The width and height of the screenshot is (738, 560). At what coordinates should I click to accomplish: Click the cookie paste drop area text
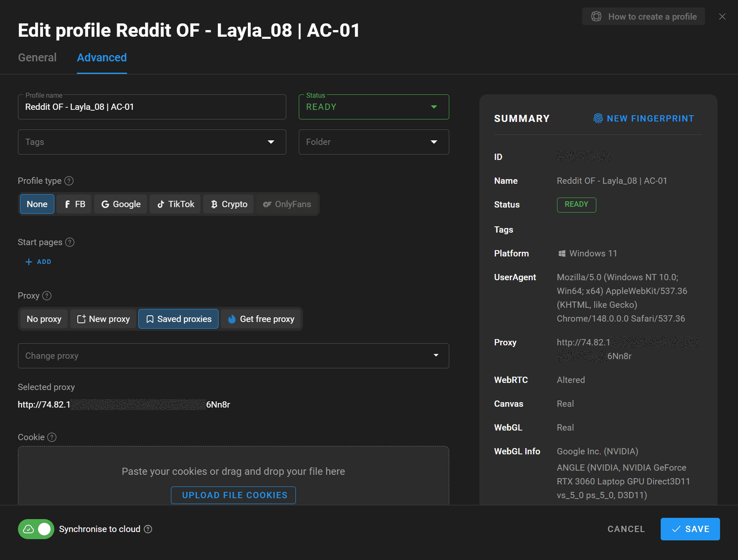(233, 471)
